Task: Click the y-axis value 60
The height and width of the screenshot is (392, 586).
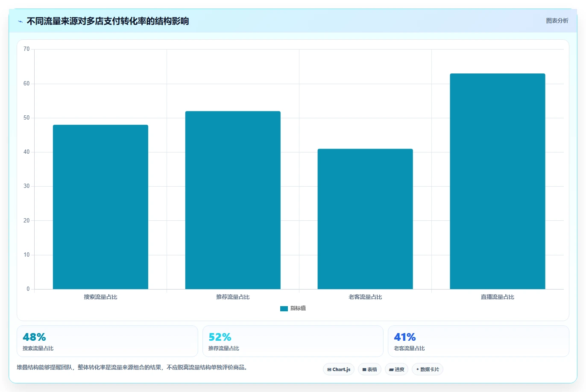Action: (x=26, y=84)
